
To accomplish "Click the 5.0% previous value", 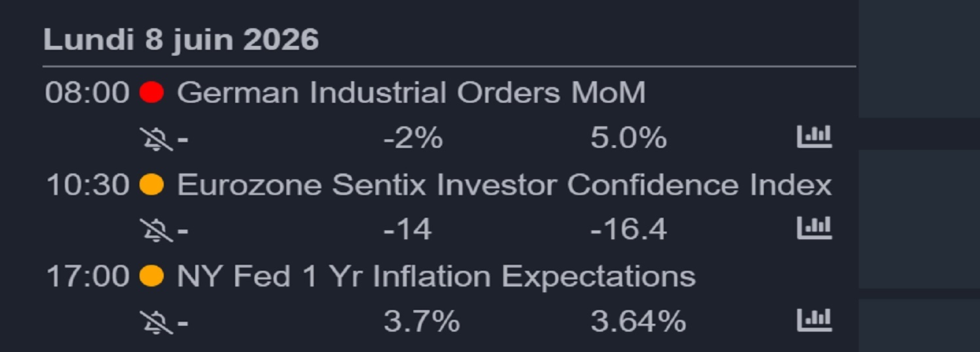I will (629, 139).
